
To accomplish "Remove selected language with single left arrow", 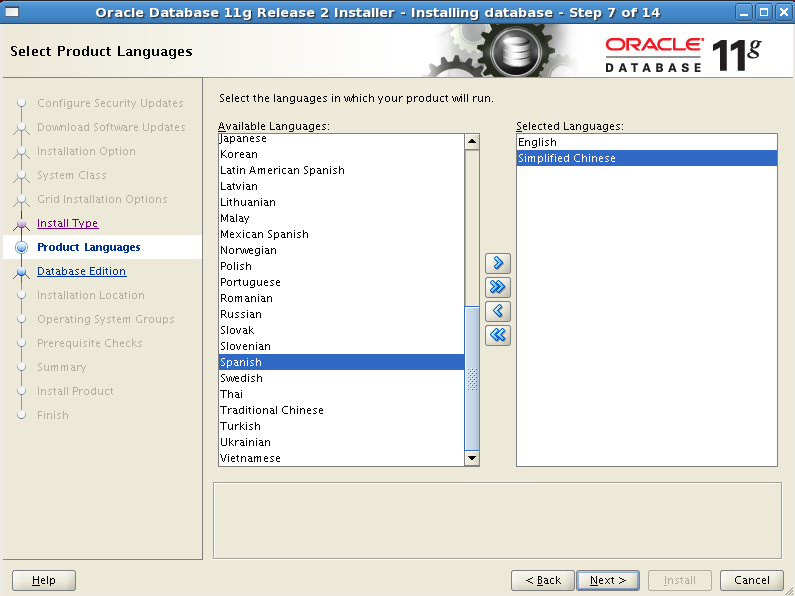I will click(x=497, y=311).
